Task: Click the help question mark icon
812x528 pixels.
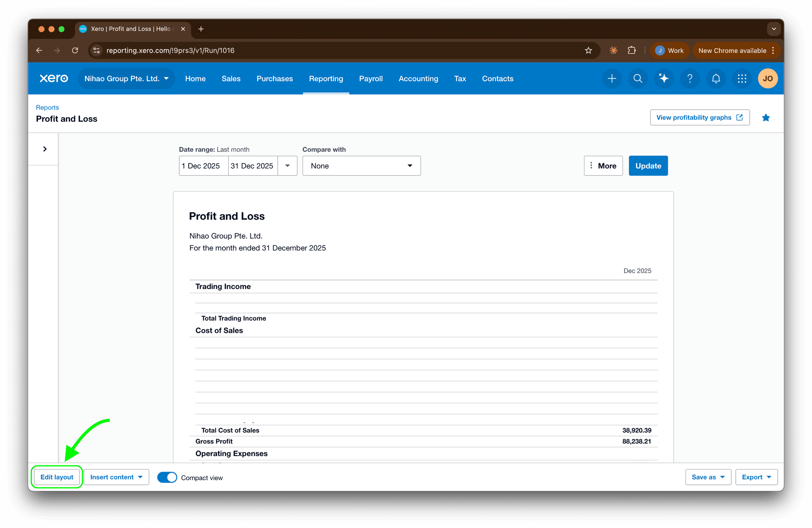Action: click(x=690, y=78)
